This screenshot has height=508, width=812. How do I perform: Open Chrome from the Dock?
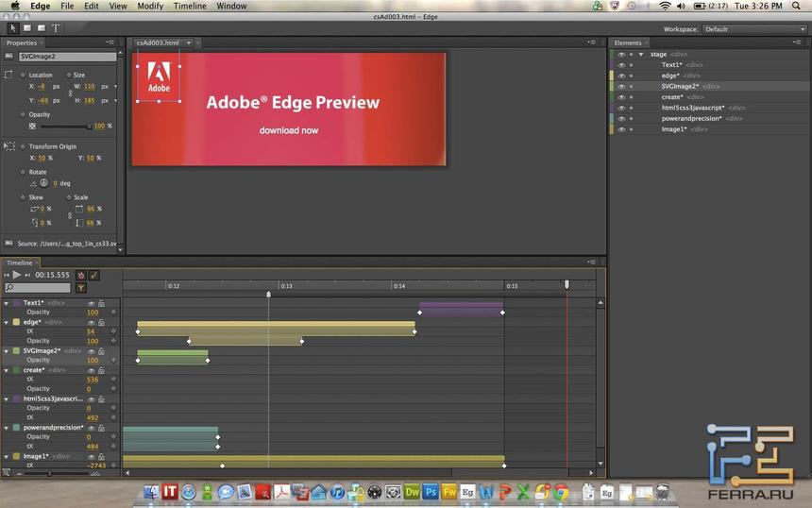[x=560, y=491]
